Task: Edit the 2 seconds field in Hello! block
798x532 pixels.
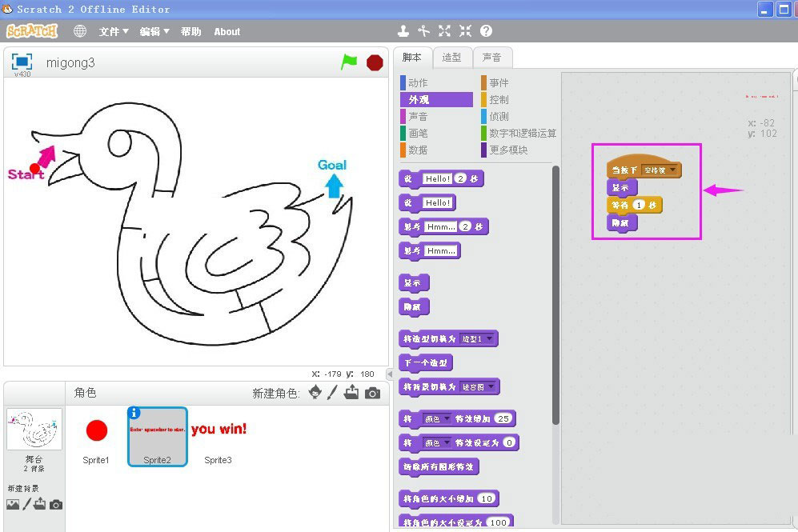Action: click(460, 178)
